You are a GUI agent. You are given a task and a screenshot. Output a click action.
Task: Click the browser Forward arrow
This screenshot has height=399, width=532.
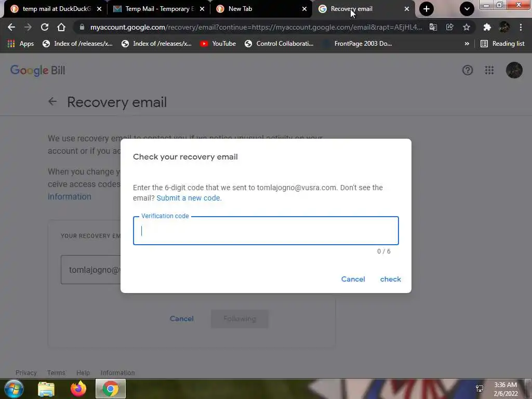28,27
